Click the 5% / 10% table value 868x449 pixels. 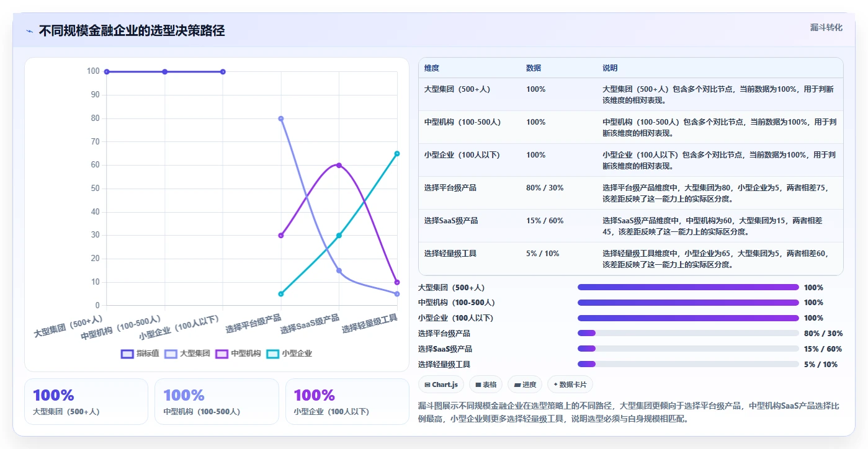[543, 254]
